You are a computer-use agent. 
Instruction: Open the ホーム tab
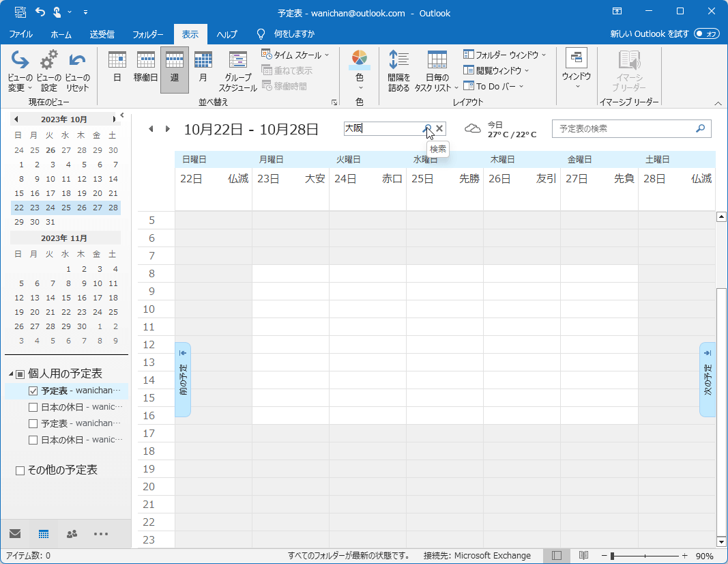pos(61,34)
